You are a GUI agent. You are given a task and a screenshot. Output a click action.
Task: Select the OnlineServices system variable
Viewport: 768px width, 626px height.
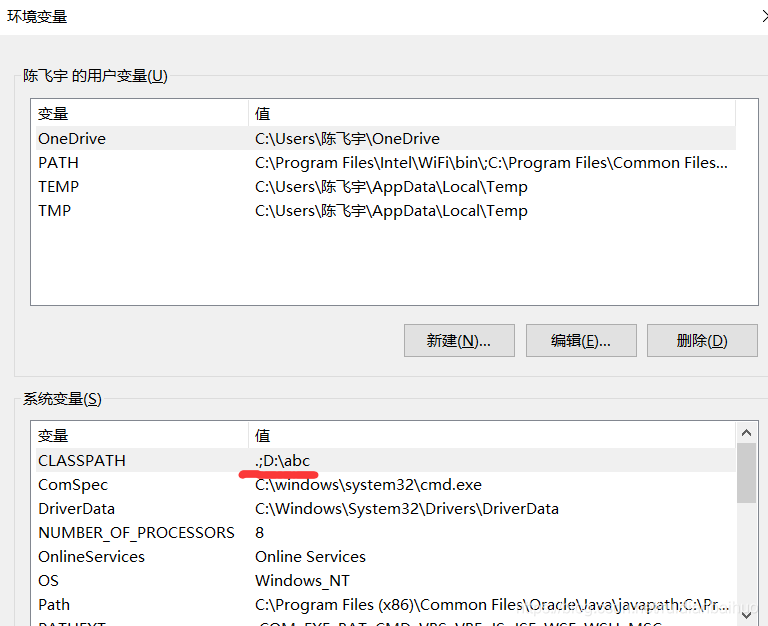click(385, 556)
